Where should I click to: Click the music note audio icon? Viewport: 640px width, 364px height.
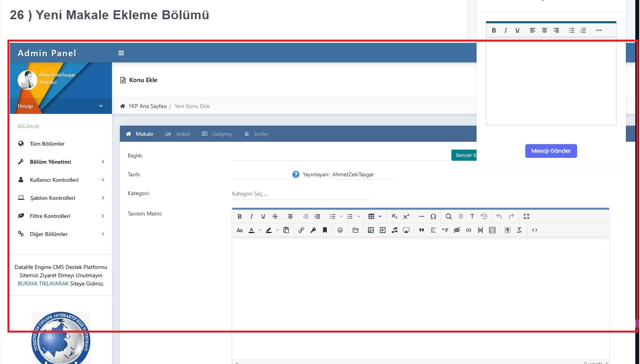point(394,230)
